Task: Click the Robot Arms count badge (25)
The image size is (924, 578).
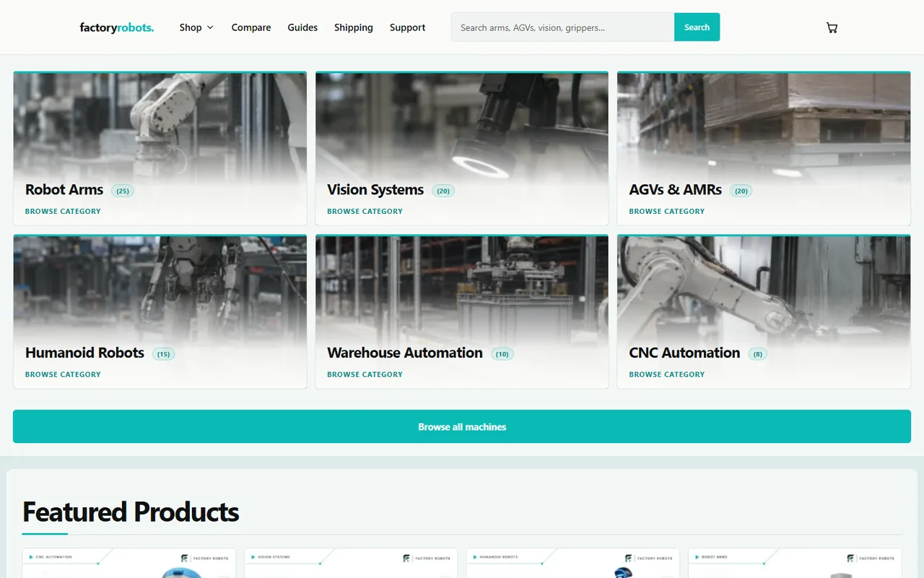Action: pyautogui.click(x=123, y=191)
